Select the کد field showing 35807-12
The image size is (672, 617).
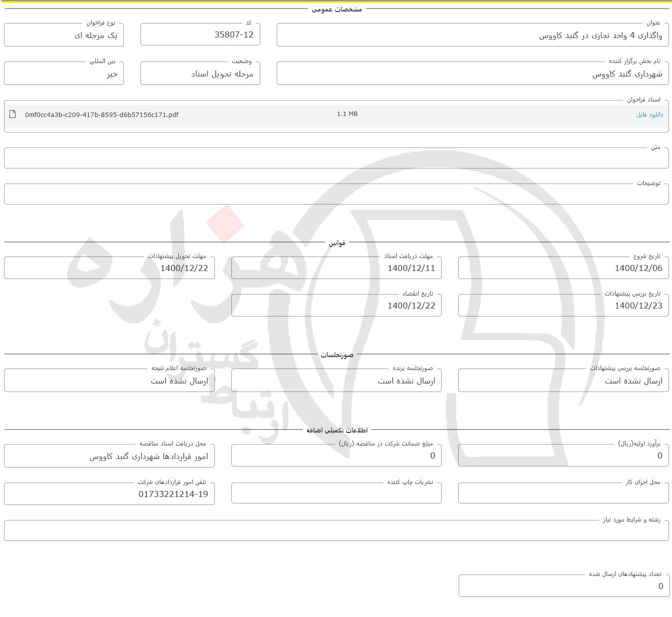pos(200,35)
